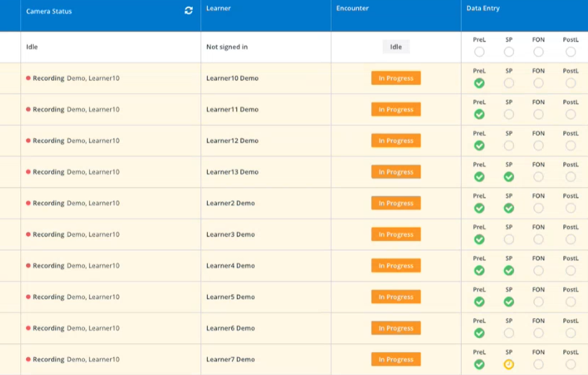Screen dimensions: 588x375
Task: Select empty FON circle for Learner11 Demo
Action: pos(538,114)
